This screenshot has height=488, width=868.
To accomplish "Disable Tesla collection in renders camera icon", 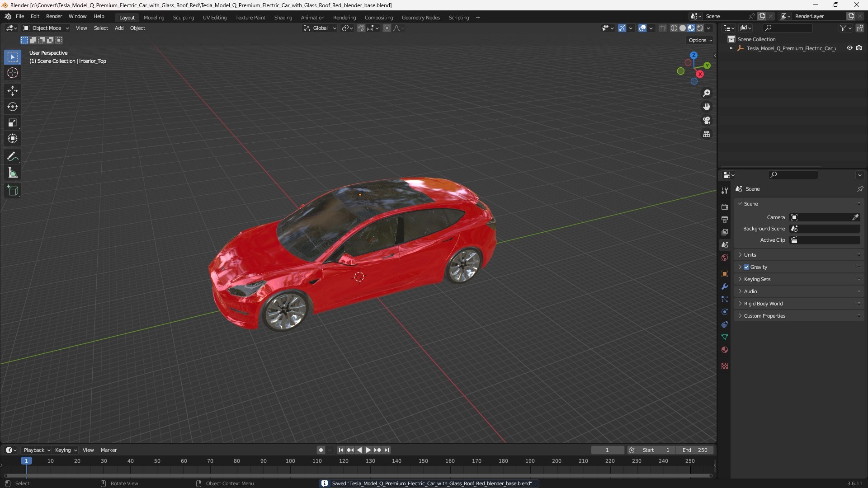I will point(859,48).
